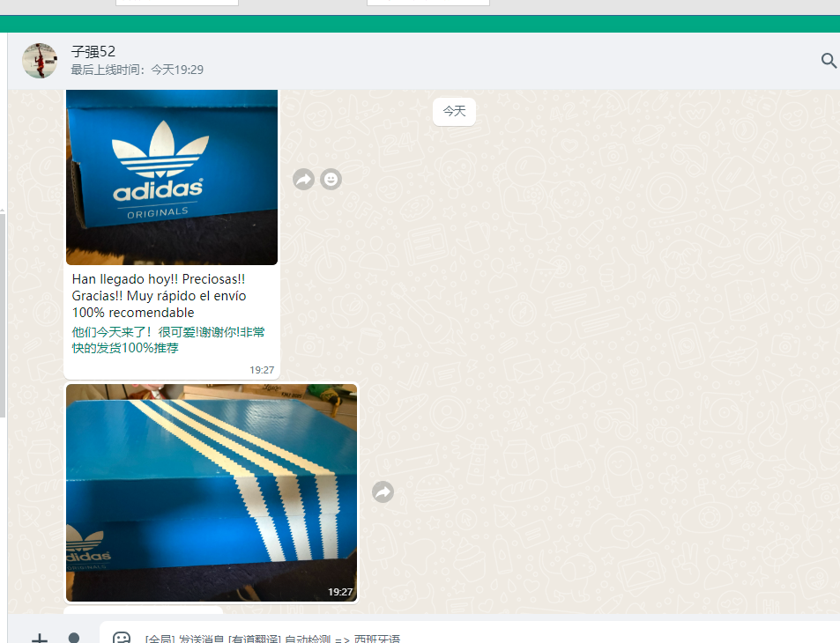Open the adidas Originals box image

coord(172,176)
